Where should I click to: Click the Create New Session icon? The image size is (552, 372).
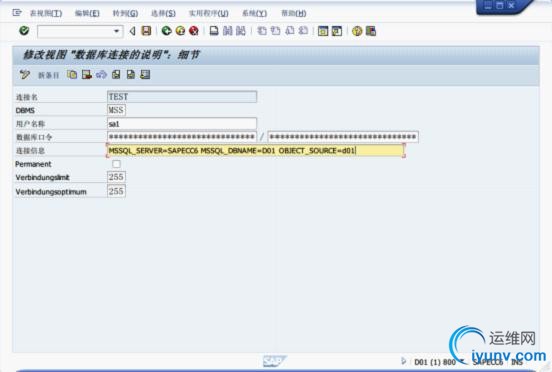323,31
